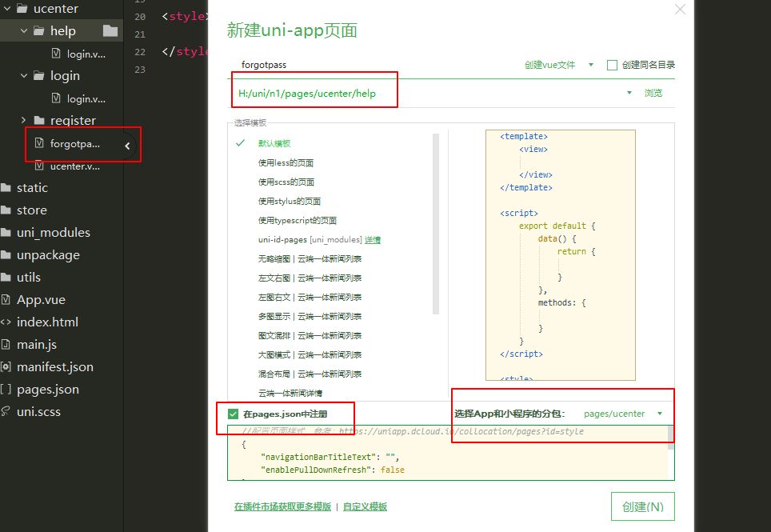This screenshot has width=771, height=532.
Task: Click the collapse sidebar arrow handle
Action: (127, 146)
